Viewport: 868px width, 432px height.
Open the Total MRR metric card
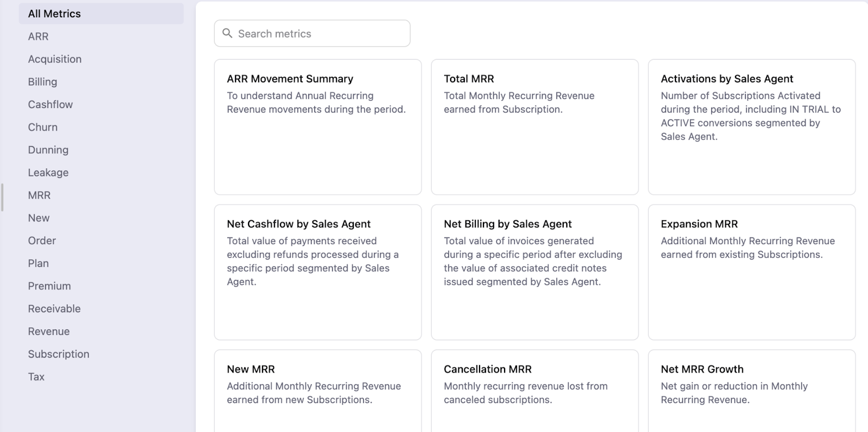pyautogui.click(x=534, y=126)
